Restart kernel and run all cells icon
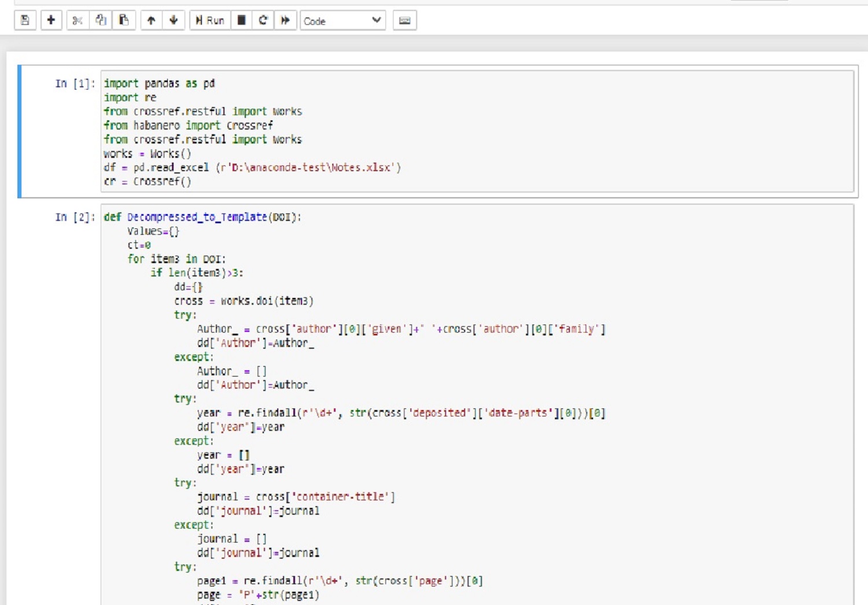Screen dimensions: 868x605 tap(285, 20)
